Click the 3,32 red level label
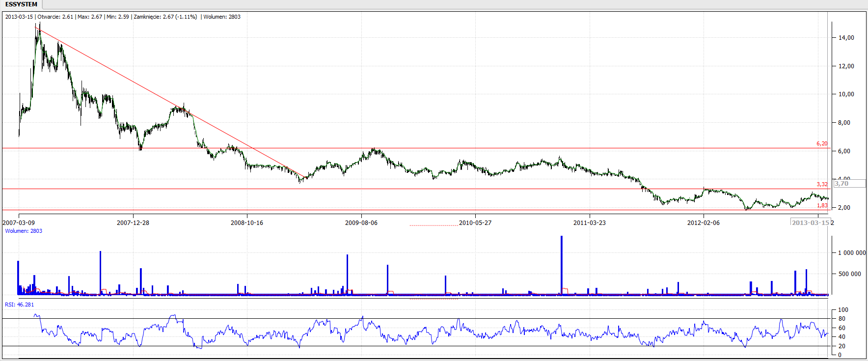The height and width of the screenshot is (361, 868). pyautogui.click(x=822, y=184)
